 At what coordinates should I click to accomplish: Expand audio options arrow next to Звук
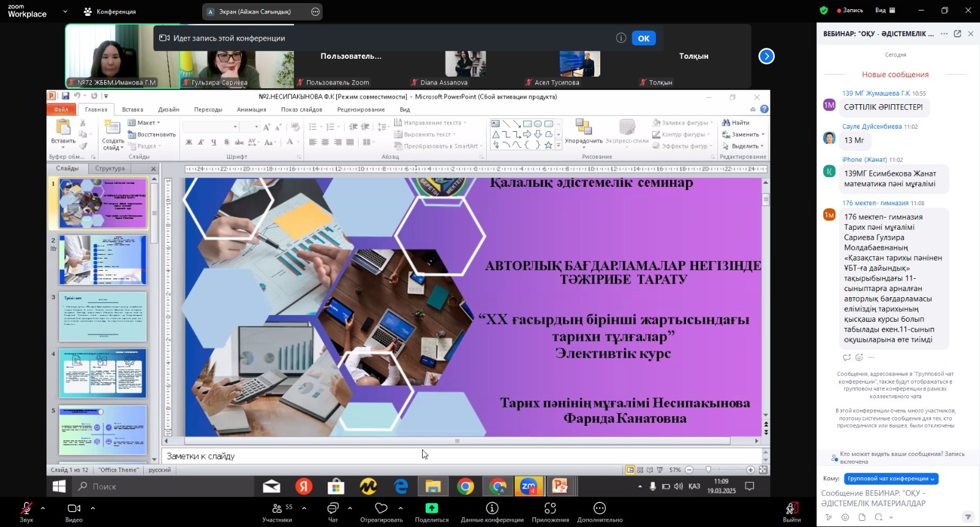[43, 508]
